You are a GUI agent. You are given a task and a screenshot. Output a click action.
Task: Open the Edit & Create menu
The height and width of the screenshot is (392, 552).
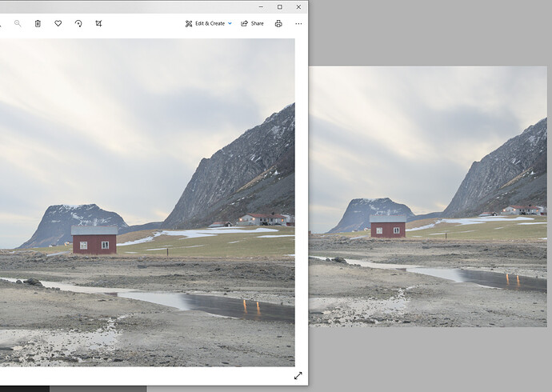point(205,24)
